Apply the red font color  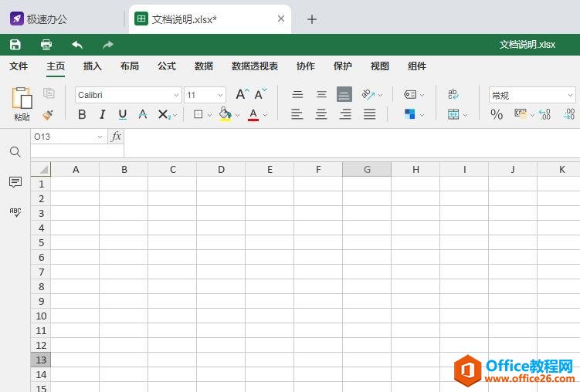(x=253, y=114)
